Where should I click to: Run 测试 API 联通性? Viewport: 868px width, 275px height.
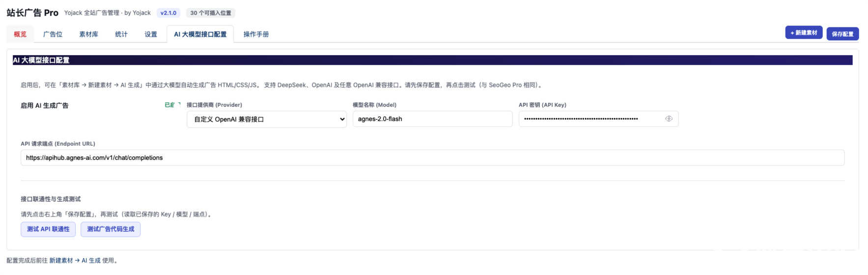(48, 229)
